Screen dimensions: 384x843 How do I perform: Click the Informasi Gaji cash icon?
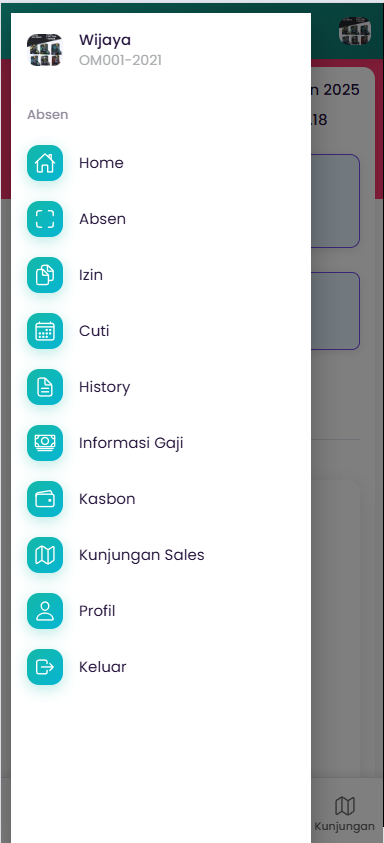(45, 443)
